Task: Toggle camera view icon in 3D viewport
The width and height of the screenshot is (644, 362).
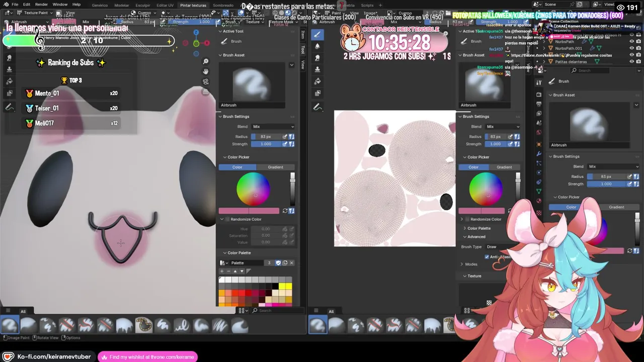Action: tap(206, 81)
